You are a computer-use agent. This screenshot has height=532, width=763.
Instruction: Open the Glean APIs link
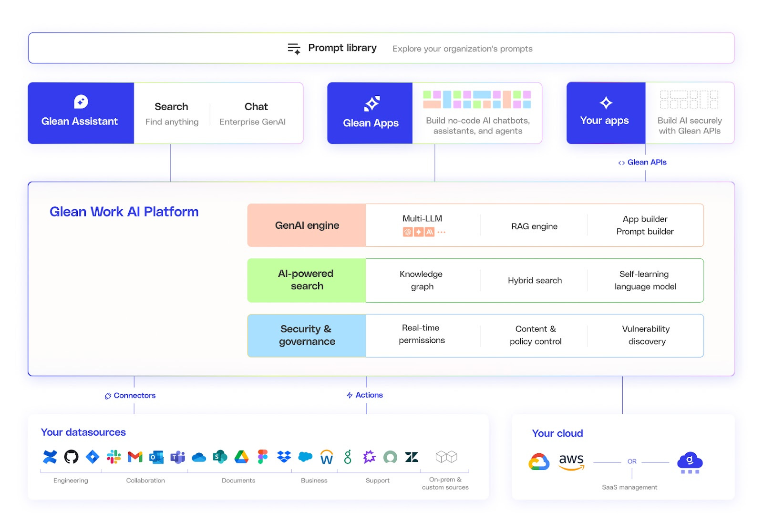[643, 162]
